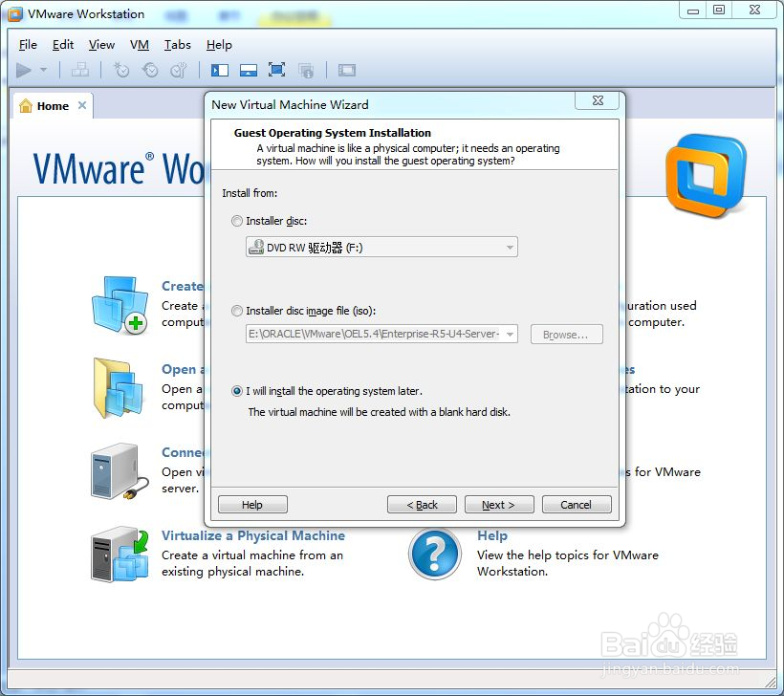
Task: Click the Power On play toolbar icon
Action: pos(24,70)
